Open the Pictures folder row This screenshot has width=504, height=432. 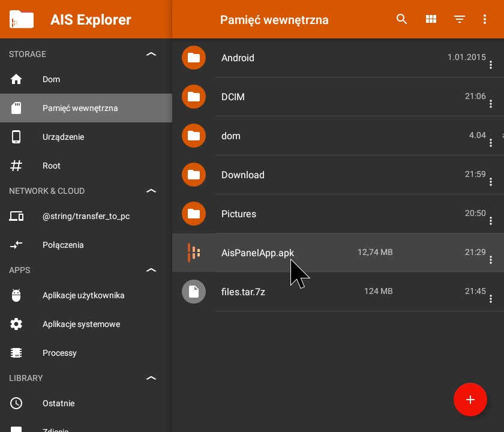pyautogui.click(x=300, y=214)
